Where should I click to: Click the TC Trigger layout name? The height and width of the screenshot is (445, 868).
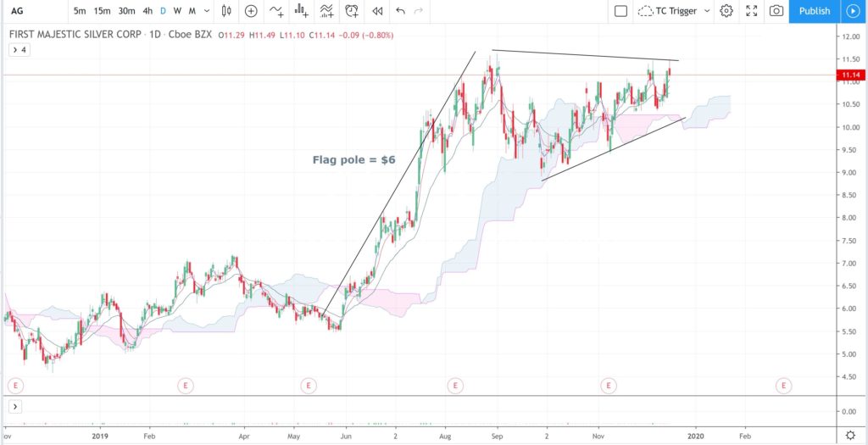pyautogui.click(x=676, y=10)
